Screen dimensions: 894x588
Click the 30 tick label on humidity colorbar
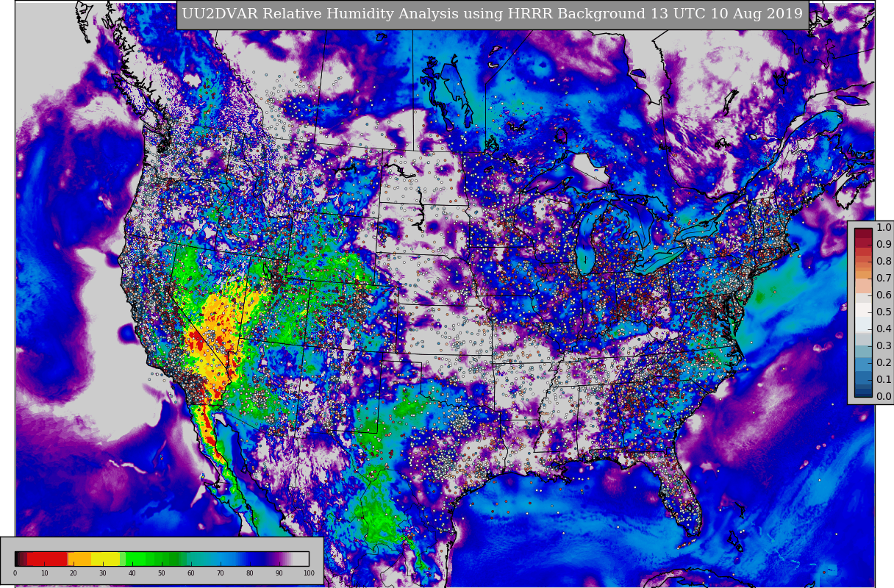point(103,573)
